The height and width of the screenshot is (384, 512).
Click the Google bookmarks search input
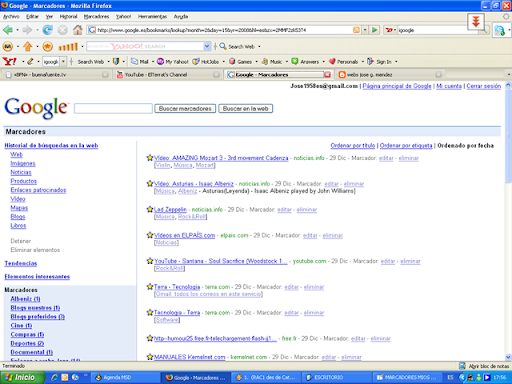[x=113, y=109]
